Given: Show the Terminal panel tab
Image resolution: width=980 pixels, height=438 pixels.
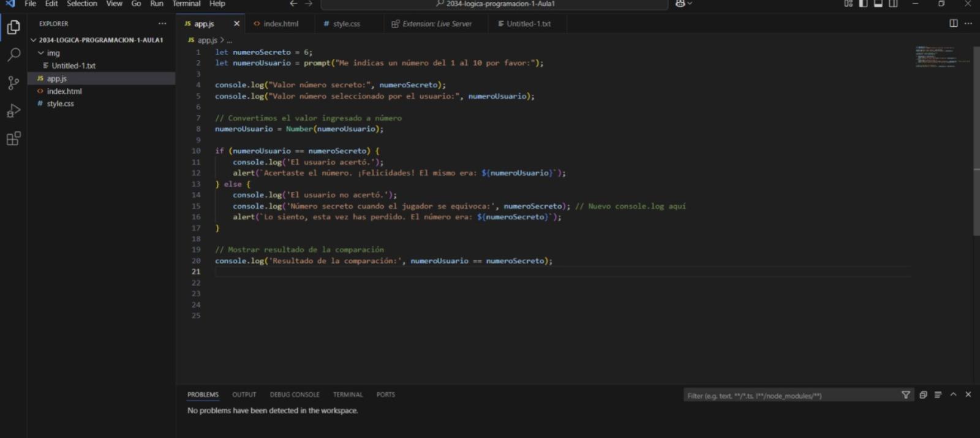Looking at the screenshot, I should pos(348,395).
